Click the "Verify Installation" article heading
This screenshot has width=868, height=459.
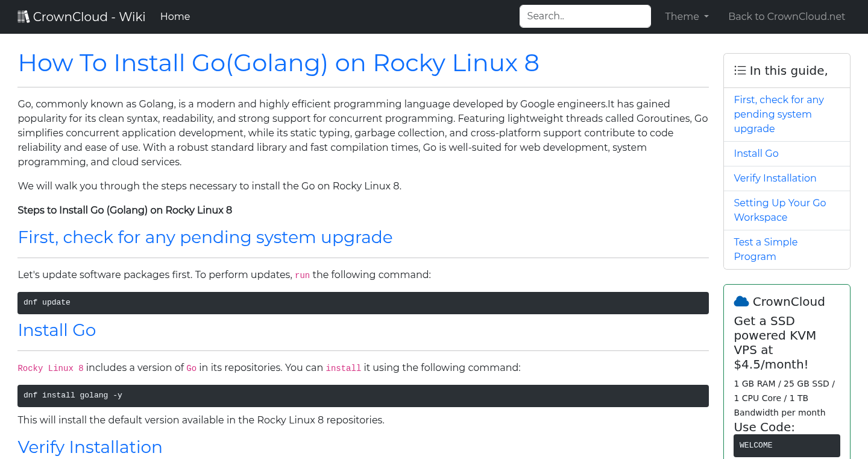[x=90, y=447]
